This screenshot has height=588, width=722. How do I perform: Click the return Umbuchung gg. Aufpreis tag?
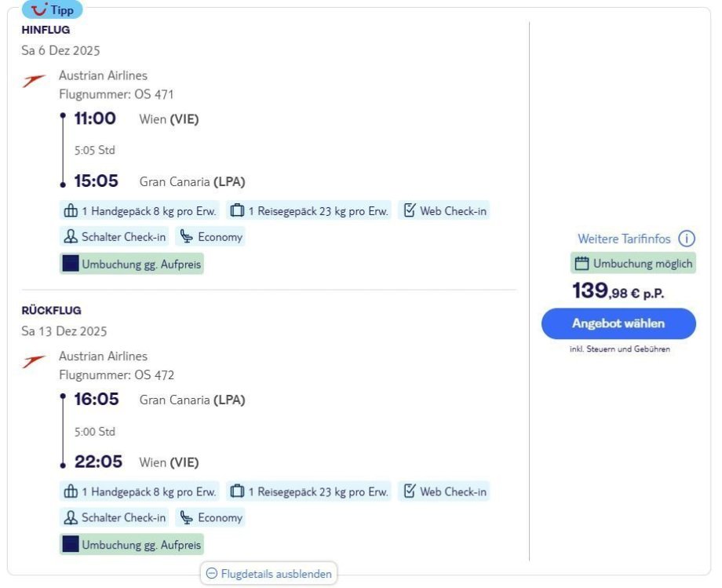coord(132,543)
